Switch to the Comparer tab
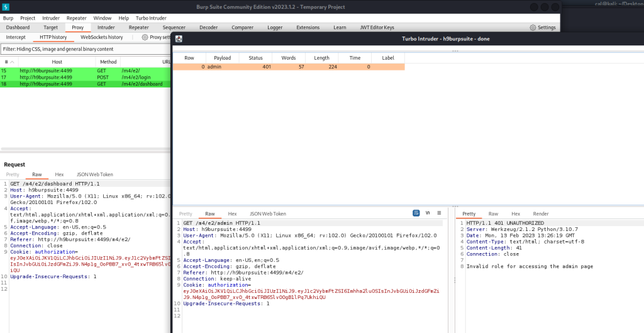Screen dimensions: 644x333 (x=242, y=28)
